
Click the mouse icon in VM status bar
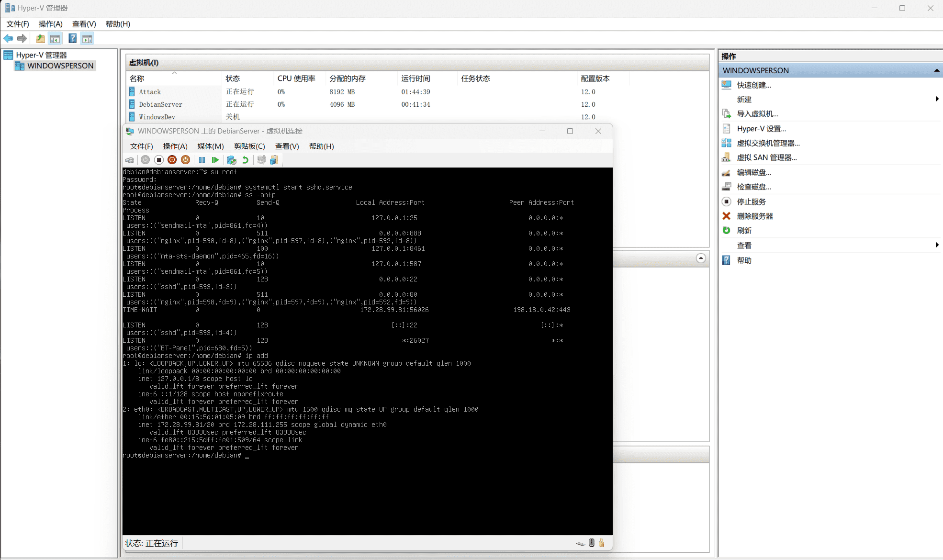click(x=592, y=543)
